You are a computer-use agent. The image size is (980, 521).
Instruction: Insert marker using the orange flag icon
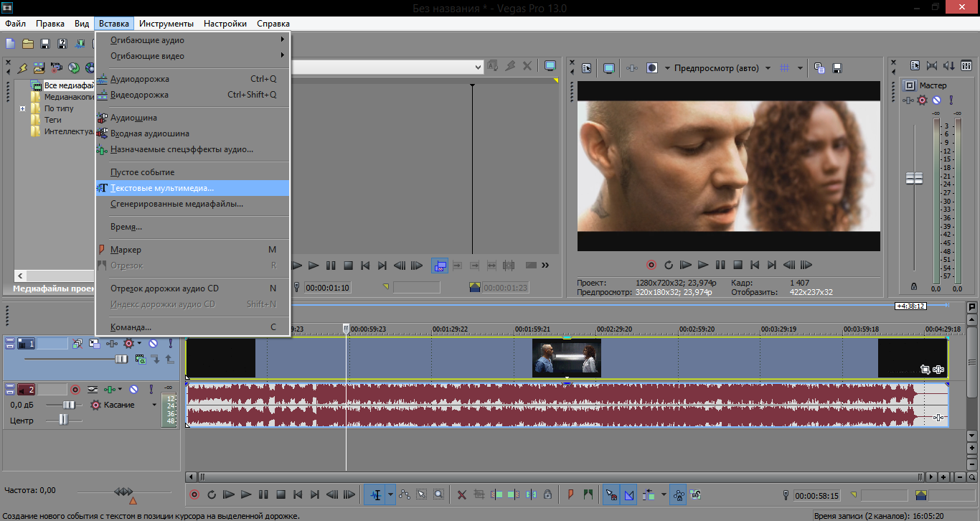[570, 494]
